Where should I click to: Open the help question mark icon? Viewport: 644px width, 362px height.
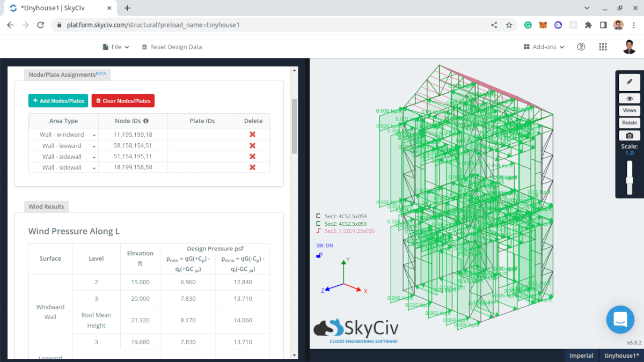(x=581, y=47)
